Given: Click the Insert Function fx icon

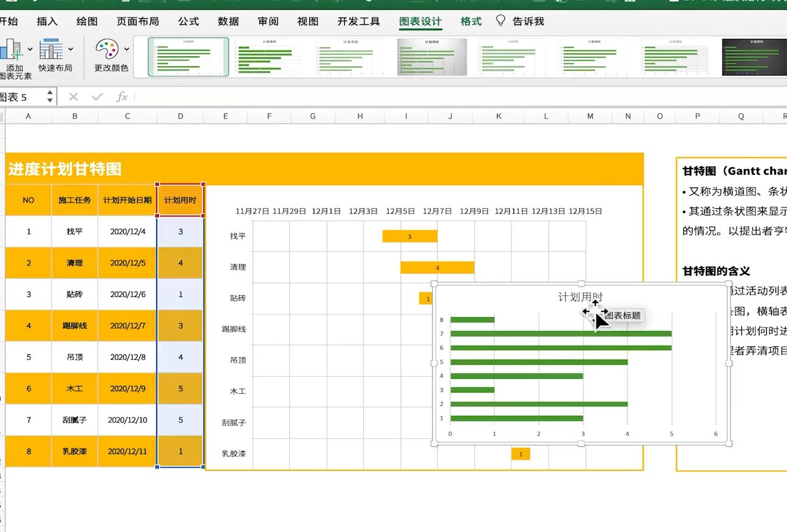Looking at the screenshot, I should (x=122, y=97).
